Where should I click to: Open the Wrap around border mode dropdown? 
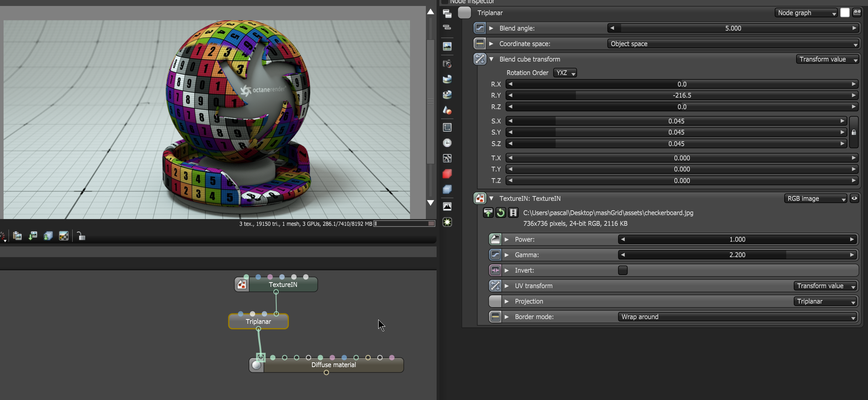[737, 317]
